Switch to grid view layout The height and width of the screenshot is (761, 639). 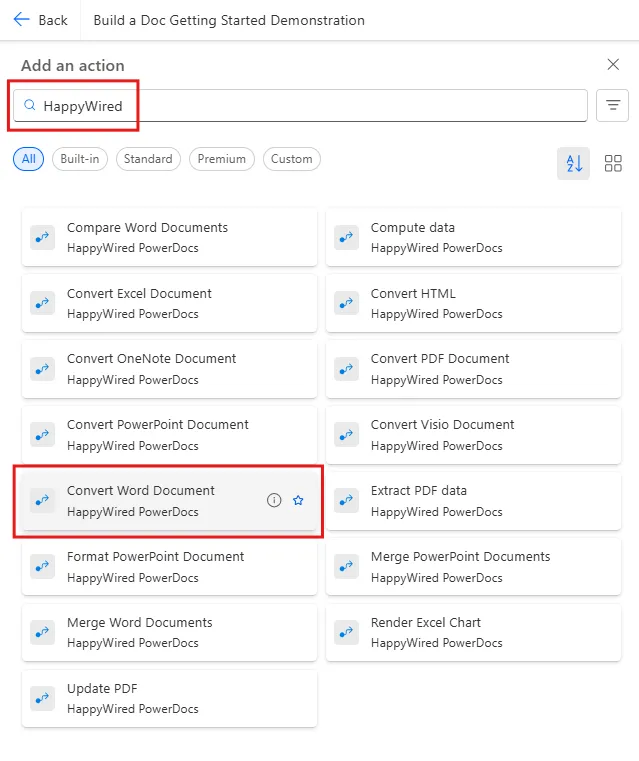pyautogui.click(x=613, y=164)
